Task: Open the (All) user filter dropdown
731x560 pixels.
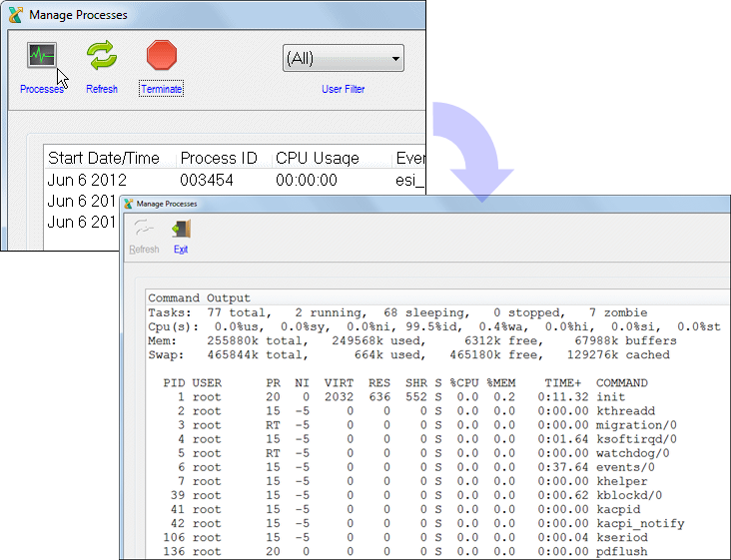Action: (x=344, y=58)
